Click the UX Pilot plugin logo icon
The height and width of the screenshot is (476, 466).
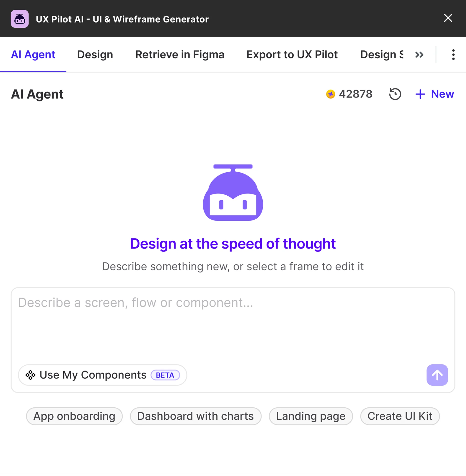click(x=20, y=19)
